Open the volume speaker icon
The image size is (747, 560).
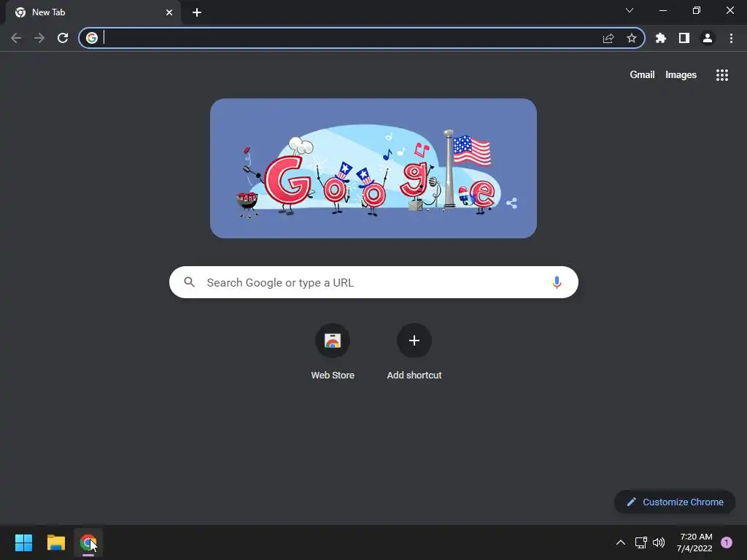click(x=659, y=542)
